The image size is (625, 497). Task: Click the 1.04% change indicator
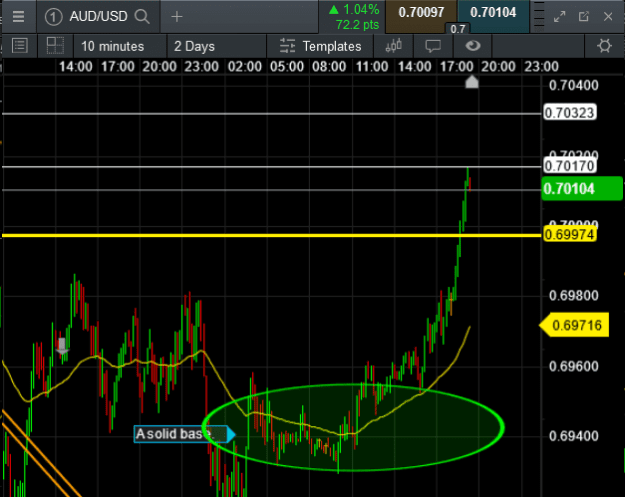click(x=354, y=9)
